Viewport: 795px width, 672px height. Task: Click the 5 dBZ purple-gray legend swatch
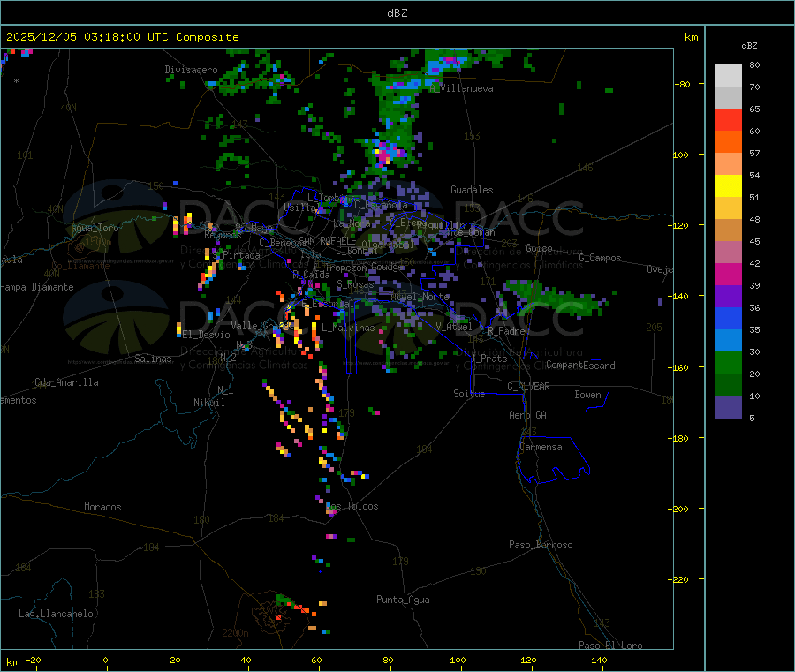pyautogui.click(x=728, y=407)
